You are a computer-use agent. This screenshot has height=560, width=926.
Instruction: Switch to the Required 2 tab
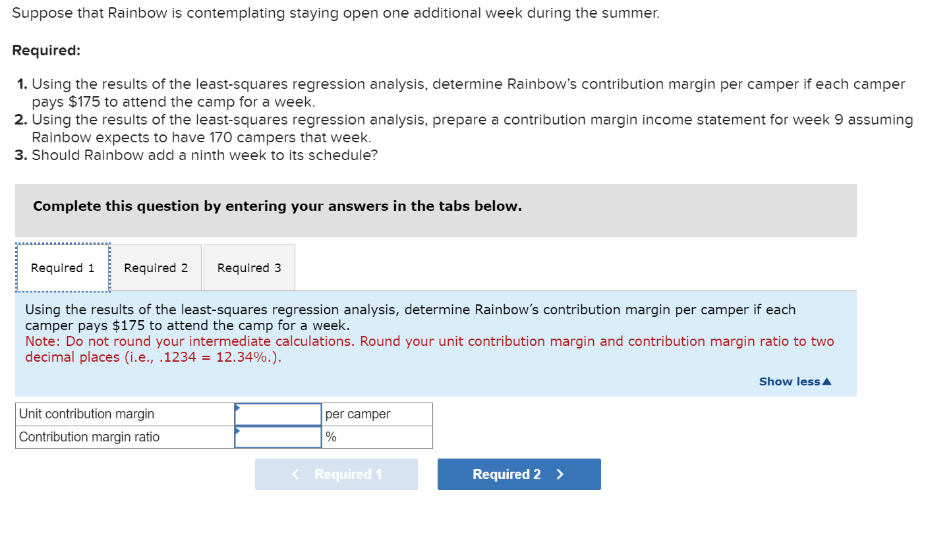tap(156, 267)
